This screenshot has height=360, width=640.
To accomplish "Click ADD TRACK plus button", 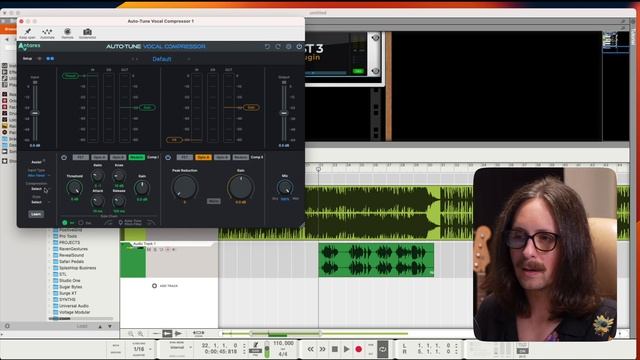I will [x=154, y=286].
